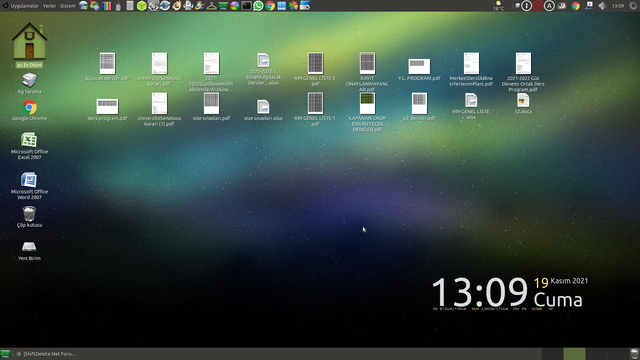This screenshot has width=640, height=360.
Task: Switch to the highlighted green workspace
Action: click(574, 354)
